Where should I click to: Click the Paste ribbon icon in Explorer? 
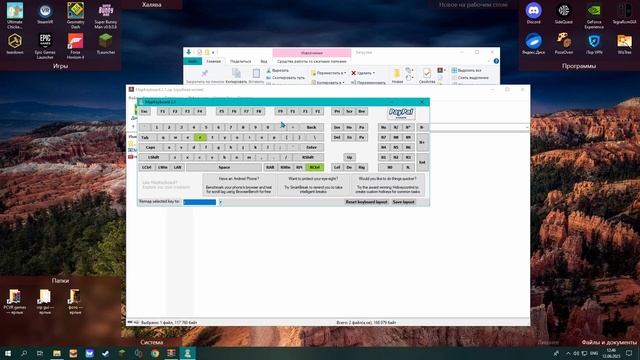pyautogui.click(x=256, y=75)
